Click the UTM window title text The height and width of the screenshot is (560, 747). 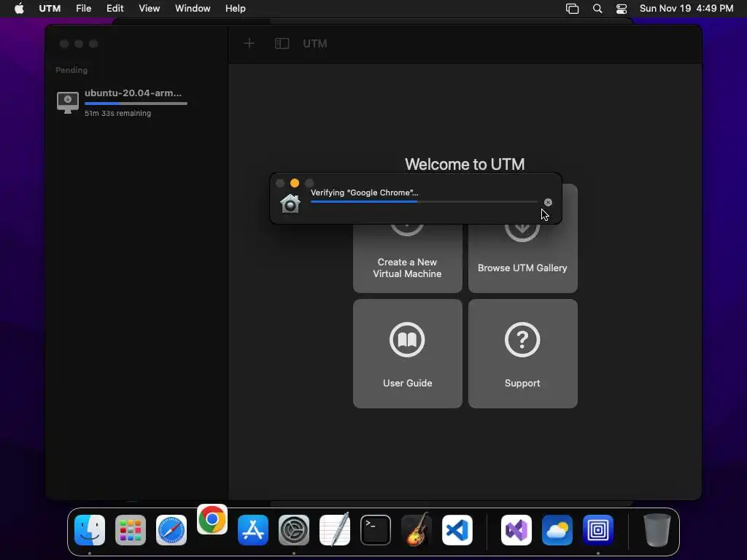(315, 43)
